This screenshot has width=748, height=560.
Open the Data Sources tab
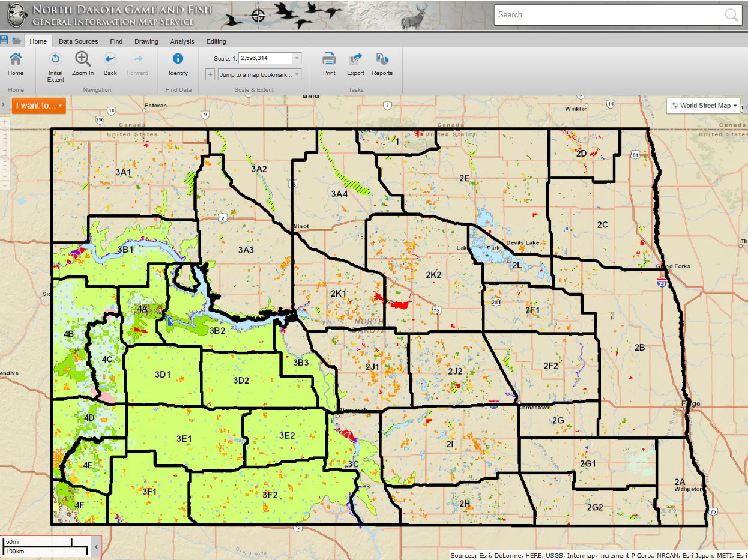tap(79, 41)
